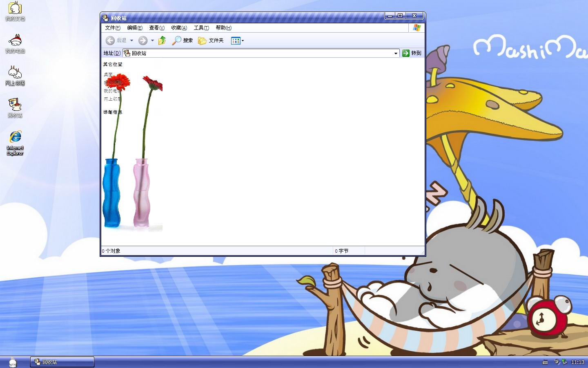The width and height of the screenshot is (588, 368).
Task: Open the Views dropdown arrow
Action: (x=243, y=40)
